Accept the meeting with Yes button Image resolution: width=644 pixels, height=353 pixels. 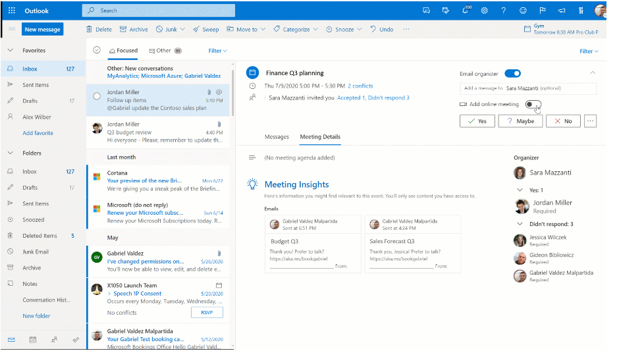click(477, 121)
